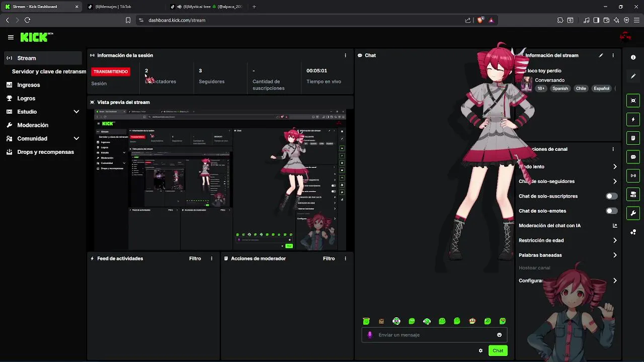
Task: Click the broadcast signal icon in the right sidebar
Action: (x=633, y=175)
